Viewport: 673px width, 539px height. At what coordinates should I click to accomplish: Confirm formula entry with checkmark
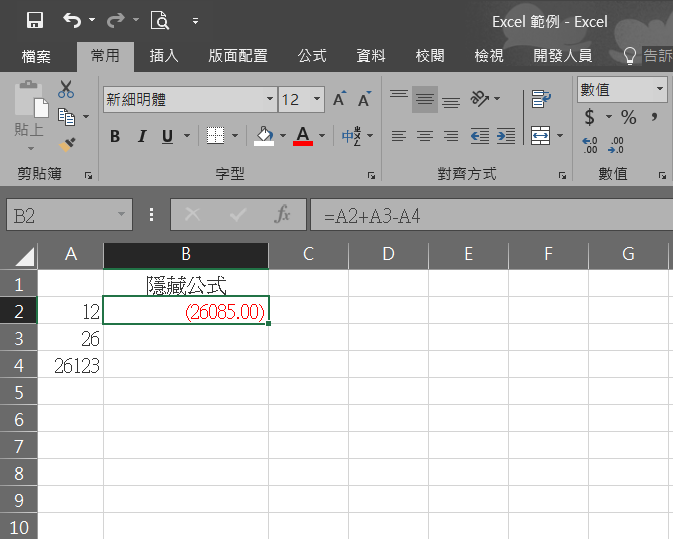click(238, 214)
